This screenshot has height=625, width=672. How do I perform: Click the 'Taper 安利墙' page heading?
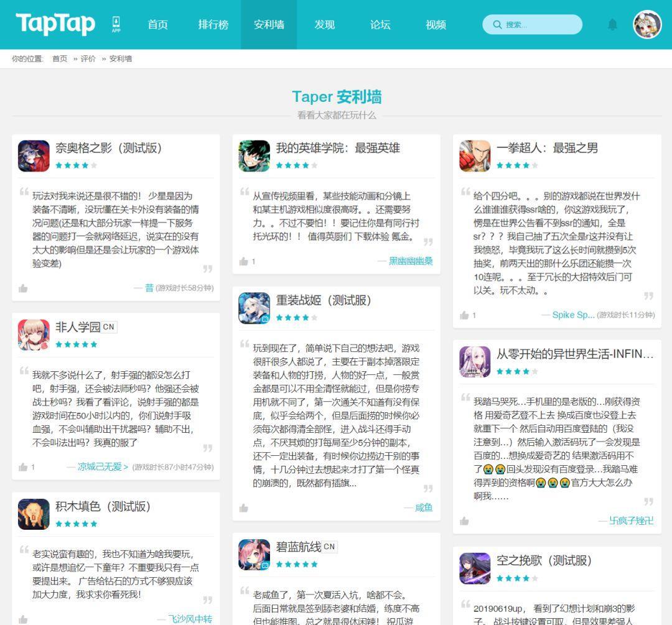[x=337, y=97]
